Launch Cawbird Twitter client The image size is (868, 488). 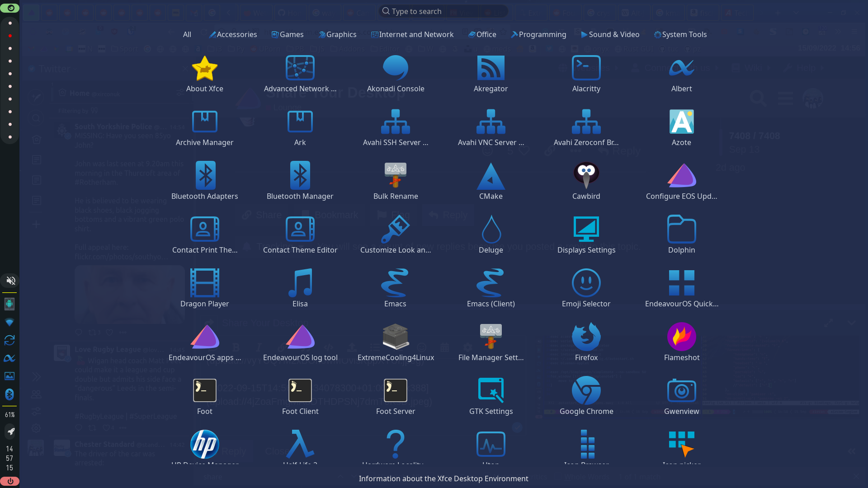[x=586, y=182]
